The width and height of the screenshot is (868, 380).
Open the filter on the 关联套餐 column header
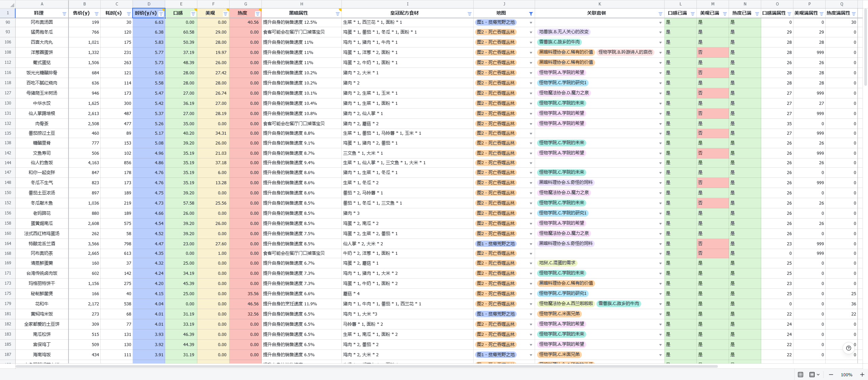pyautogui.click(x=660, y=14)
